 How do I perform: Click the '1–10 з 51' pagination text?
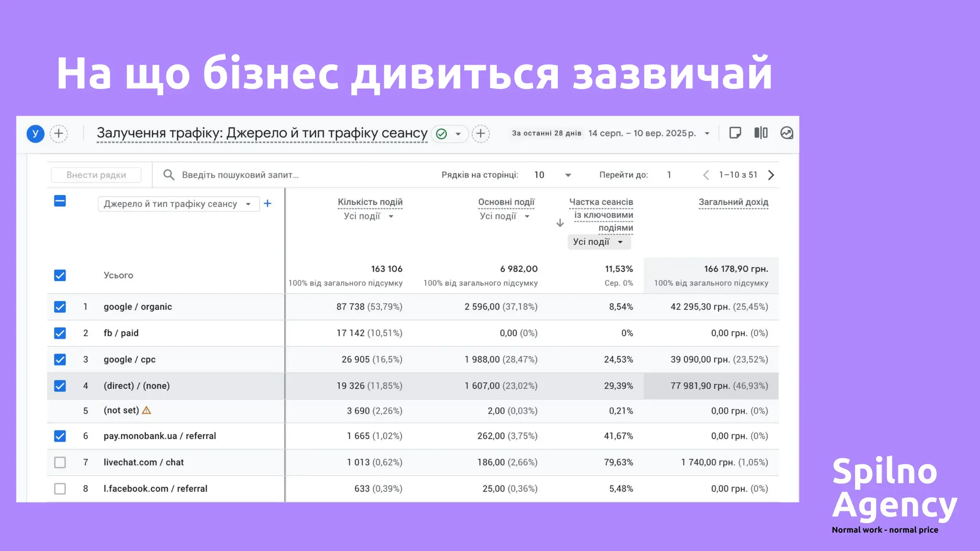tap(738, 175)
